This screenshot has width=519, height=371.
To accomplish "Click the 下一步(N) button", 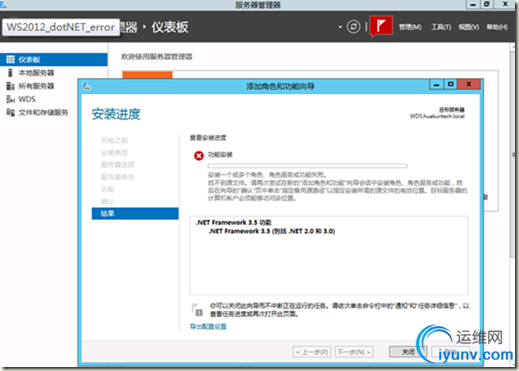I will (x=354, y=352).
